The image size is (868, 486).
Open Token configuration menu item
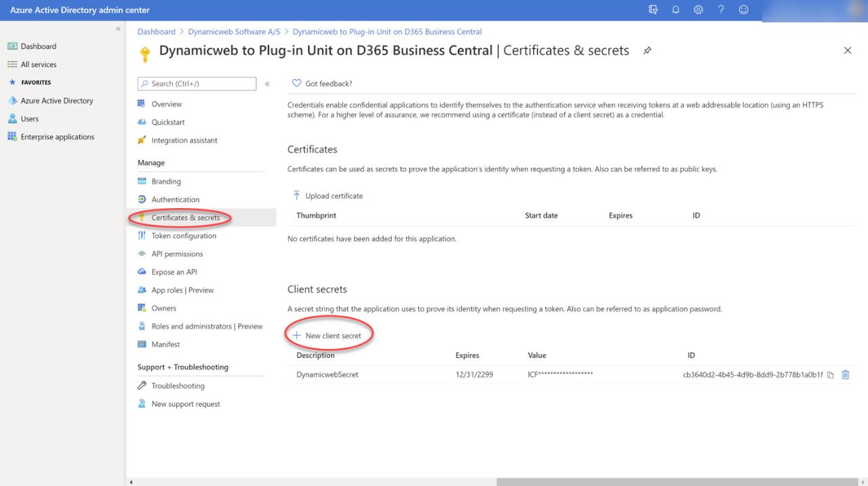click(184, 236)
